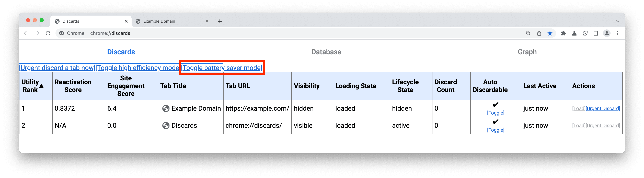The image size is (644, 178).
Task: Switch to the Database tab
Action: coord(326,52)
